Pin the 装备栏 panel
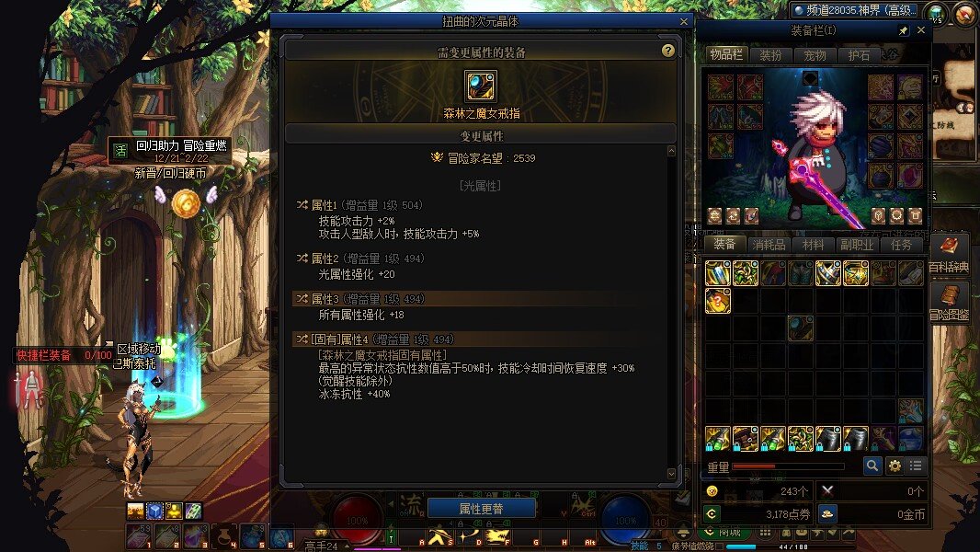This screenshot has height=552, width=980. click(903, 30)
